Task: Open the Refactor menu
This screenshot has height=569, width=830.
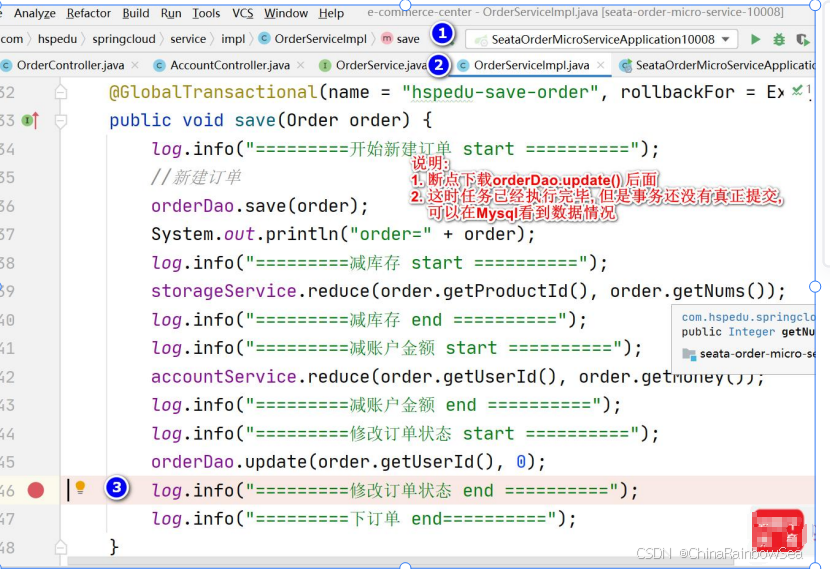Action: coord(88,13)
